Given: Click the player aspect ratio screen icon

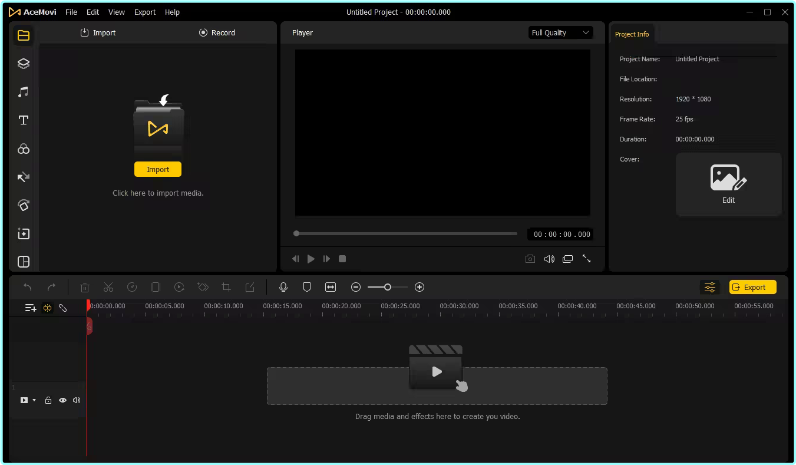Looking at the screenshot, I should 568,259.
